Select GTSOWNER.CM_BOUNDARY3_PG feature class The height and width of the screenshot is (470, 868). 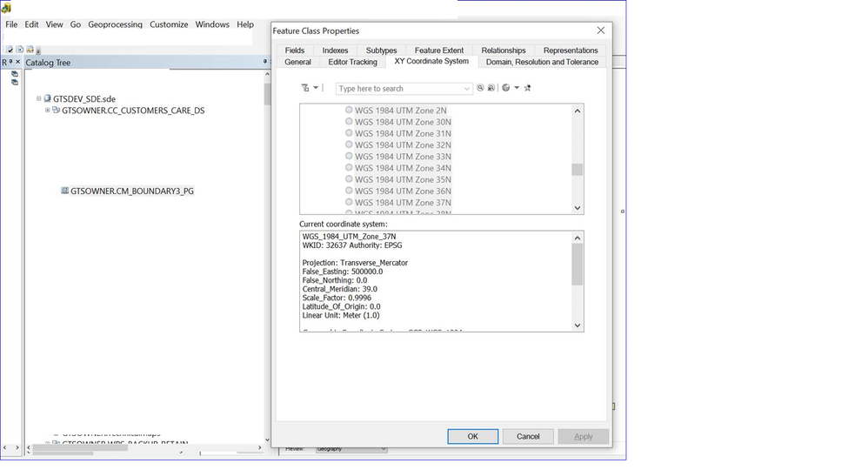[x=132, y=191]
